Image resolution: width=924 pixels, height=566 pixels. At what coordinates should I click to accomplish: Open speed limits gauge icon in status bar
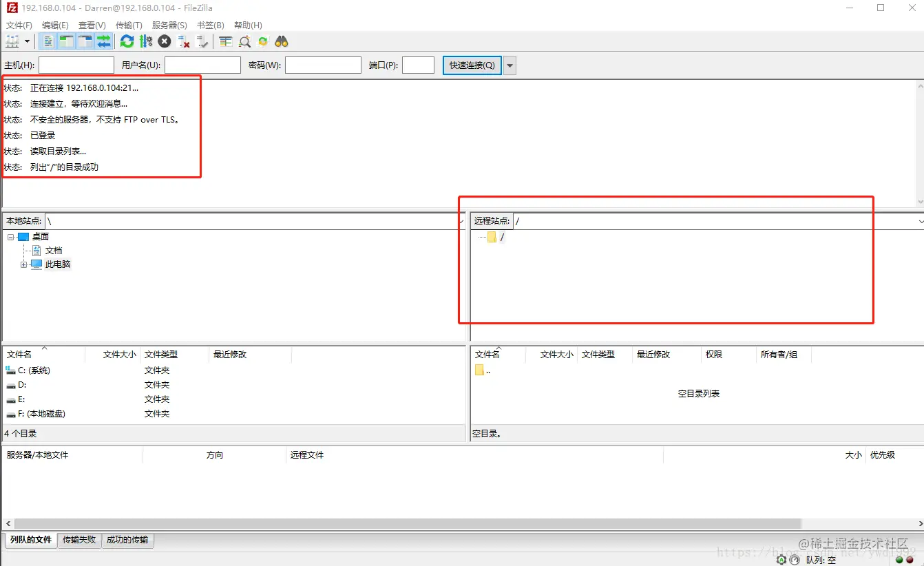click(x=795, y=560)
